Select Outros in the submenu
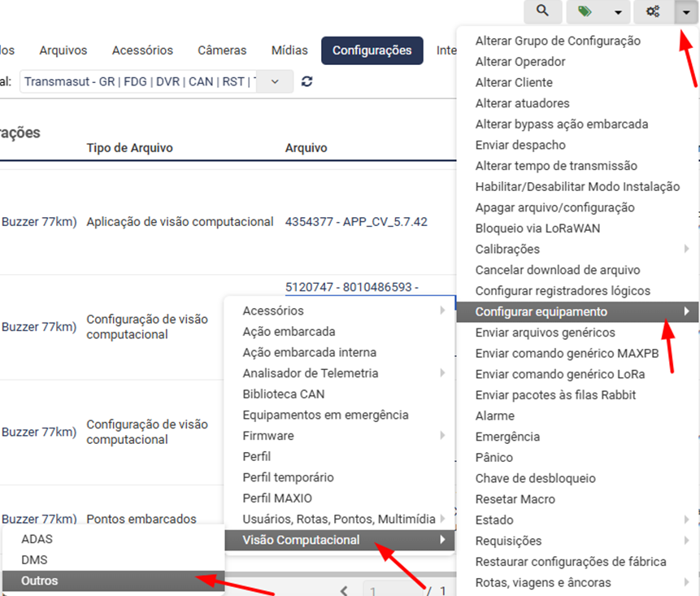Image resolution: width=700 pixels, height=596 pixels. click(x=40, y=581)
